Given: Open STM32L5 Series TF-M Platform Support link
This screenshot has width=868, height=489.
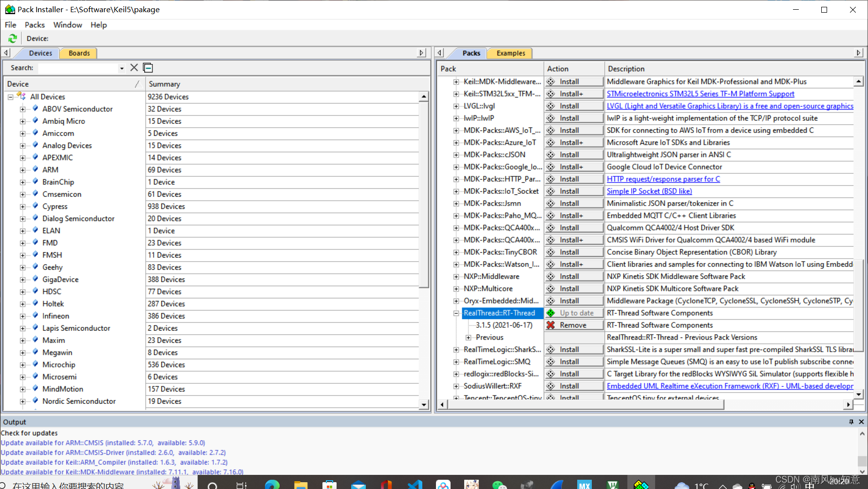Looking at the screenshot, I should 700,94.
